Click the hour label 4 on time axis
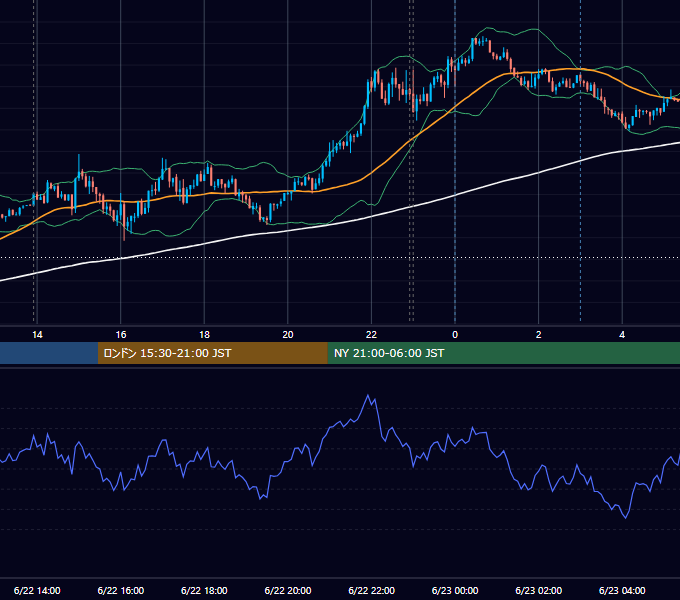 (x=622, y=335)
